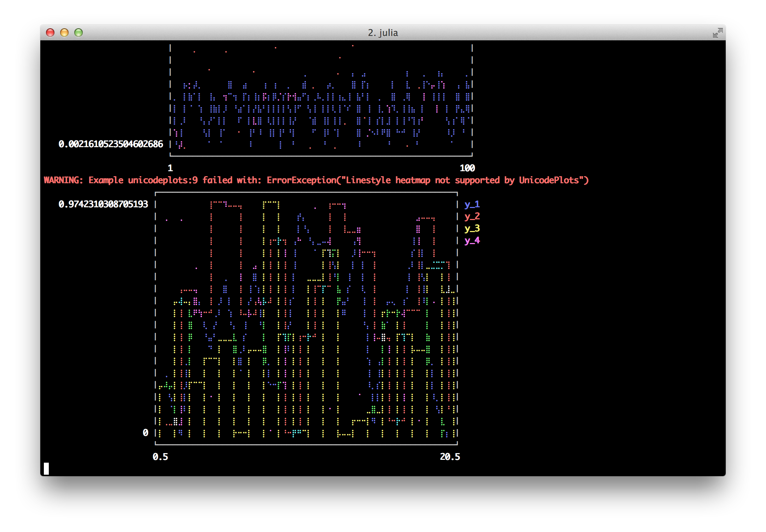Click the green zoom window button
Image resolution: width=766 pixels, height=532 pixels.
click(x=79, y=33)
